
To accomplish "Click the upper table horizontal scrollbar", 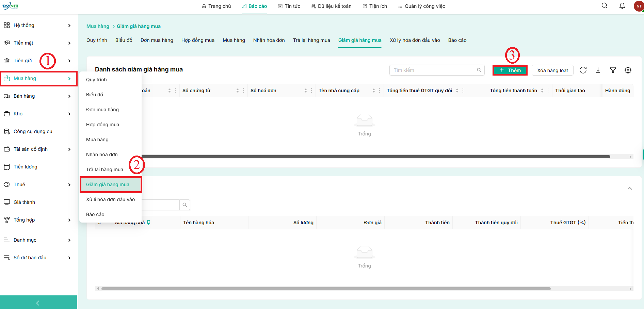I will coord(374,157).
